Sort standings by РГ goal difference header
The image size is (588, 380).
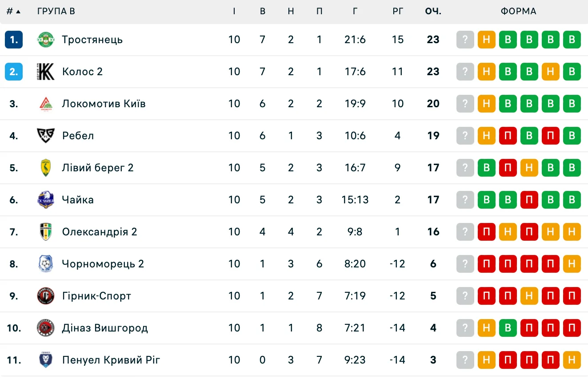click(x=398, y=12)
